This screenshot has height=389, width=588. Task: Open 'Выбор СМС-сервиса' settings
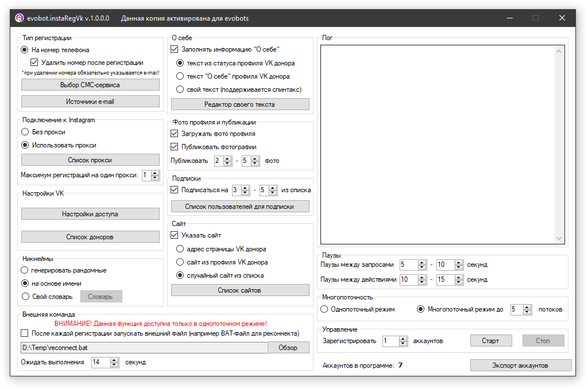(x=90, y=85)
